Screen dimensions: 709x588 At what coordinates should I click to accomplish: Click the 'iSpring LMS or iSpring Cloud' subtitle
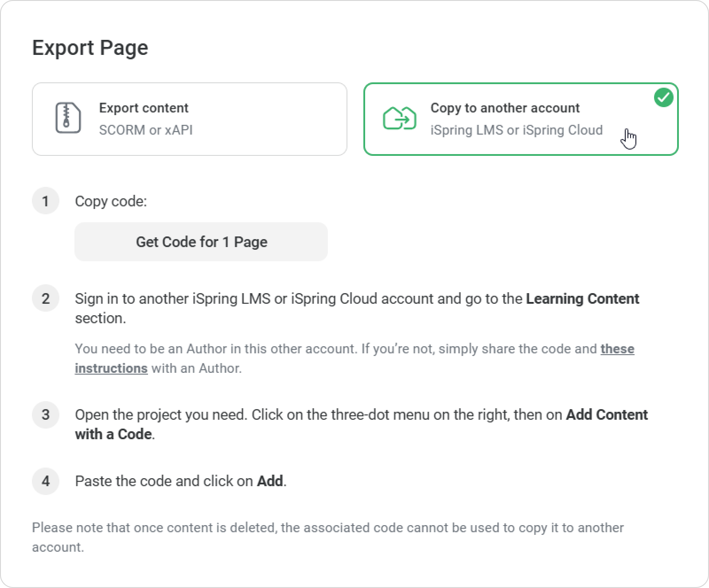516,130
